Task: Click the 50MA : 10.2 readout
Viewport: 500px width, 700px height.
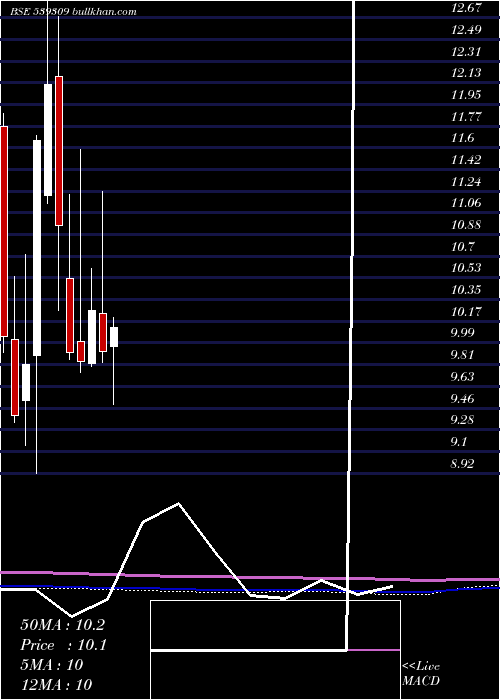Action: point(62,625)
